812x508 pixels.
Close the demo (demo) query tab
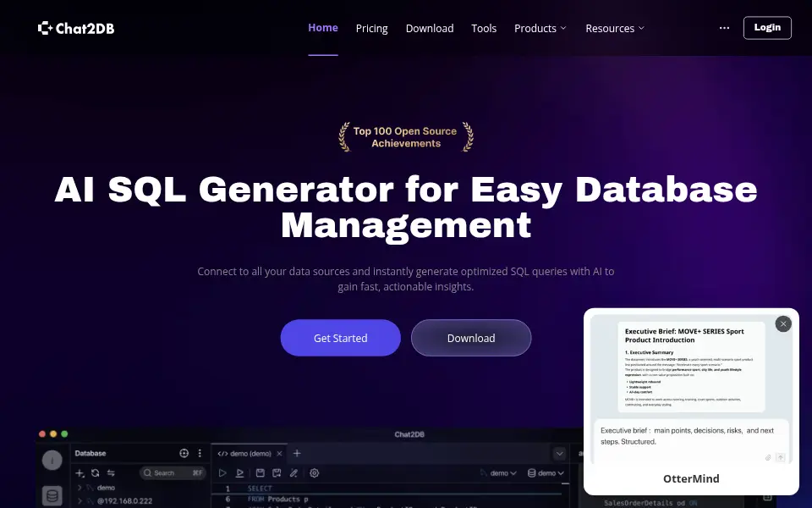pyautogui.click(x=280, y=454)
